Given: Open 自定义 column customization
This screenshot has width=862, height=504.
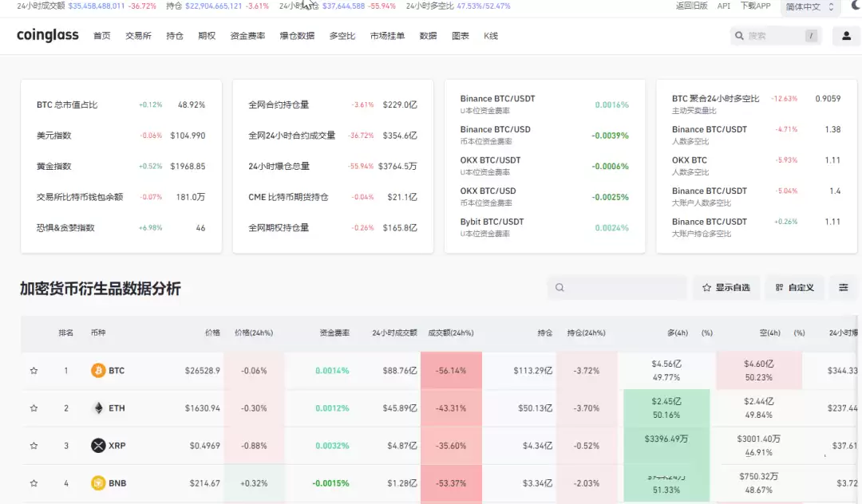Looking at the screenshot, I should (x=794, y=287).
